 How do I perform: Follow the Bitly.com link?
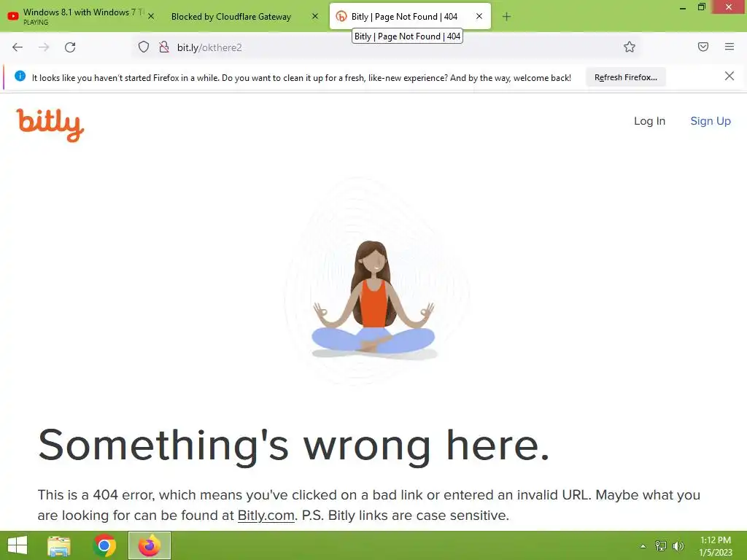266,516
